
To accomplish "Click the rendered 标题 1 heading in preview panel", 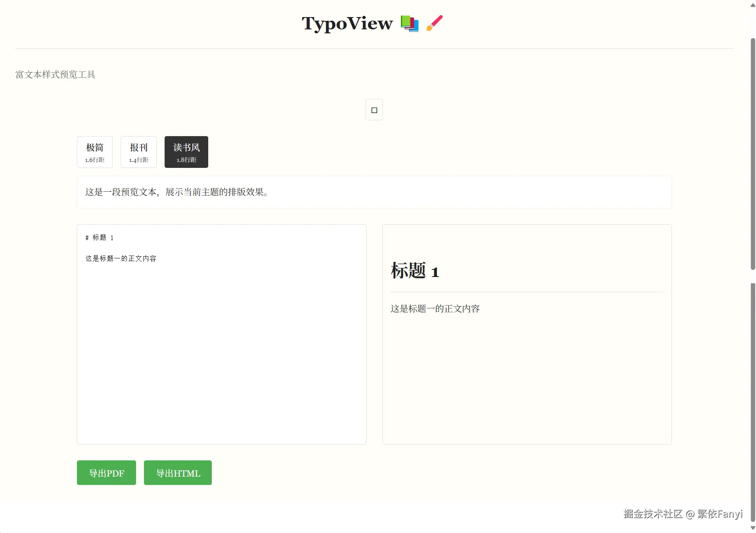I will click(x=414, y=270).
